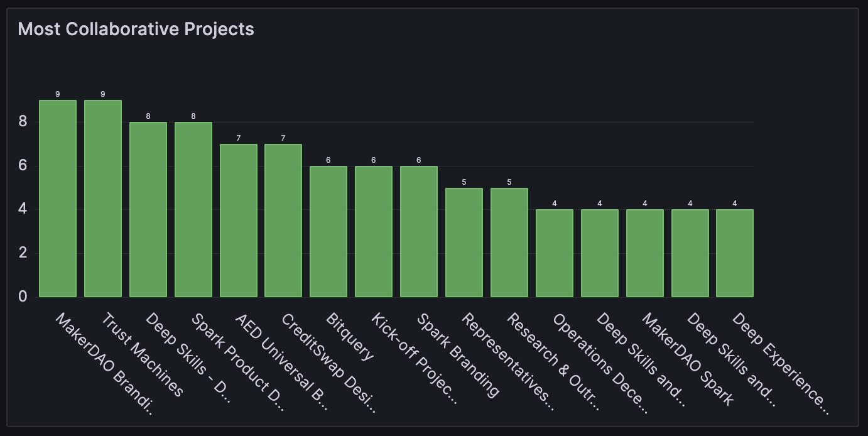The width and height of the screenshot is (868, 436).
Task: Click the x-axis label Deep Experience...
Action: click(781, 364)
